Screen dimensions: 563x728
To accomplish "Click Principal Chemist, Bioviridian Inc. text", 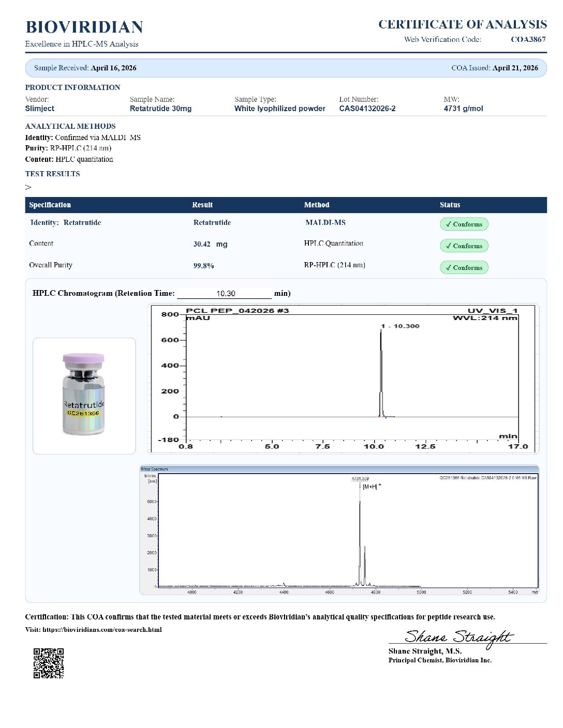I will click(440, 660).
